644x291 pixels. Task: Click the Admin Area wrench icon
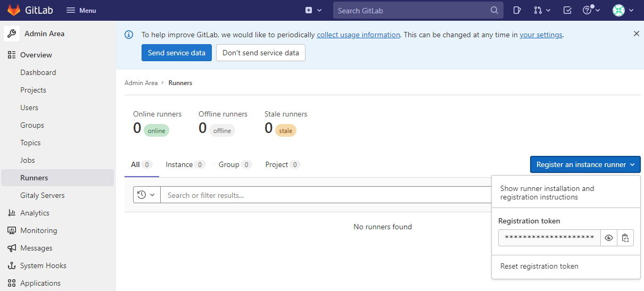[12, 34]
